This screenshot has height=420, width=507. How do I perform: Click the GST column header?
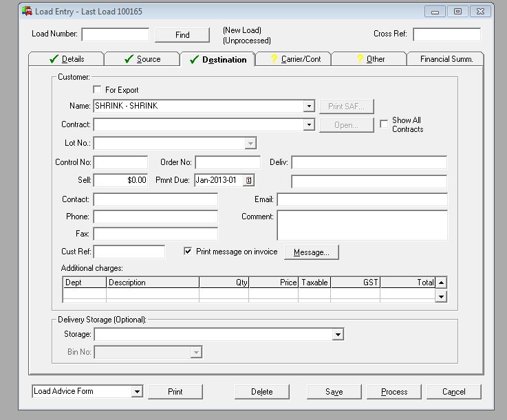[x=356, y=283]
